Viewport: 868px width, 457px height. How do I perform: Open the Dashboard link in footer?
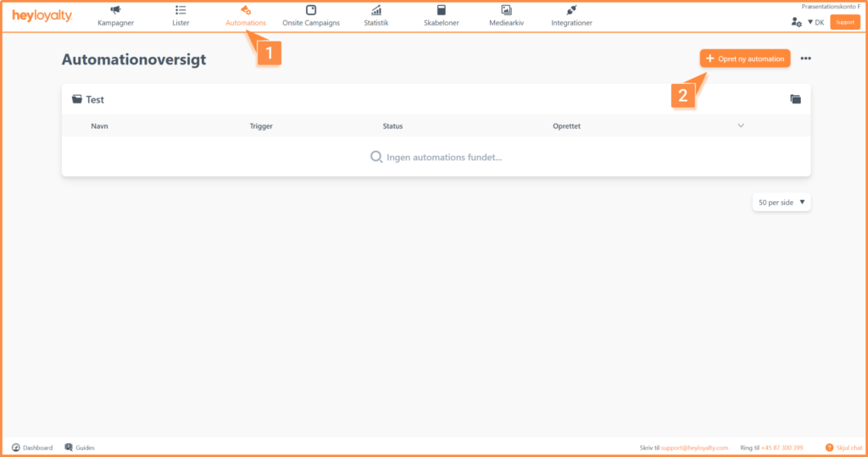point(32,448)
